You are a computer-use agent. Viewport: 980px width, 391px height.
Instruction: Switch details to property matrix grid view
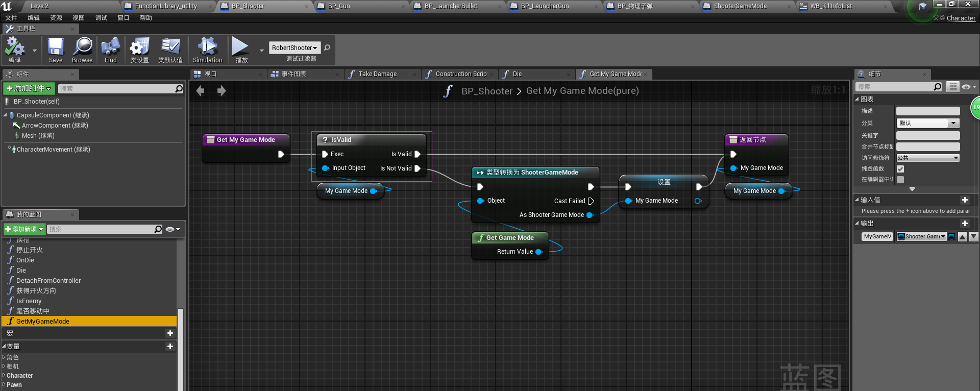952,87
